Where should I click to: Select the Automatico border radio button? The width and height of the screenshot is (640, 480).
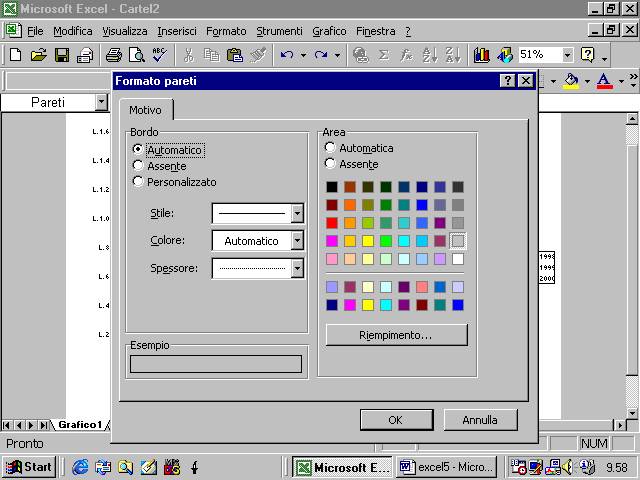(x=138, y=149)
